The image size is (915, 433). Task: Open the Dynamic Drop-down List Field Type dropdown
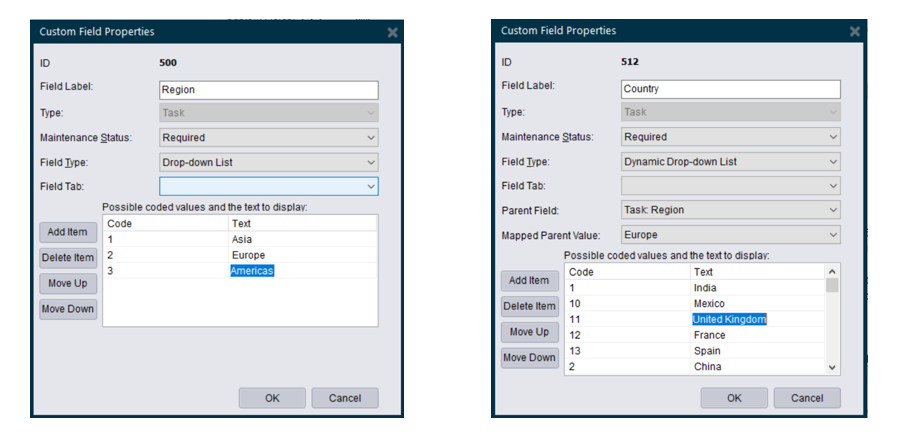point(730,162)
